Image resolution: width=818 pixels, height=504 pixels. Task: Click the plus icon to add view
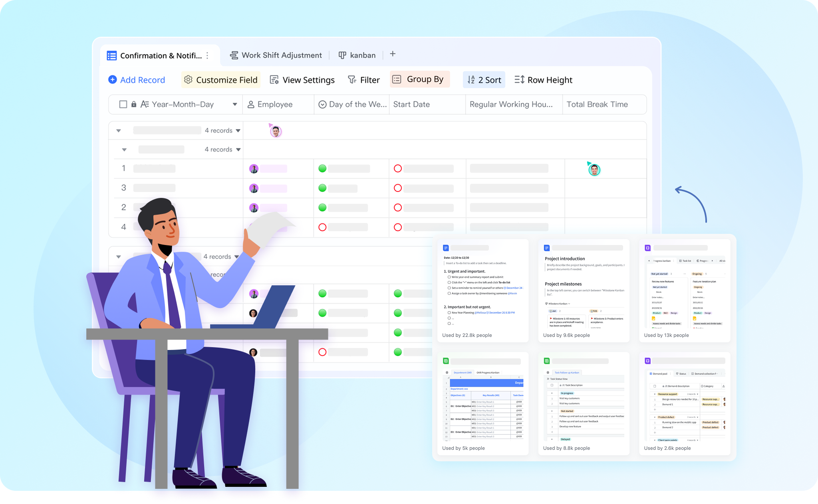(x=393, y=54)
